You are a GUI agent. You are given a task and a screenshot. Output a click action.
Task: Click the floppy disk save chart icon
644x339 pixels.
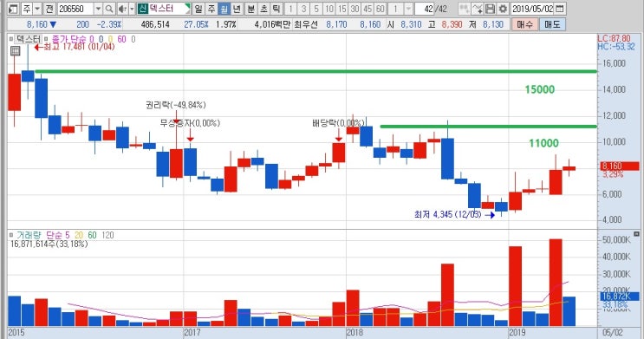(x=490, y=9)
